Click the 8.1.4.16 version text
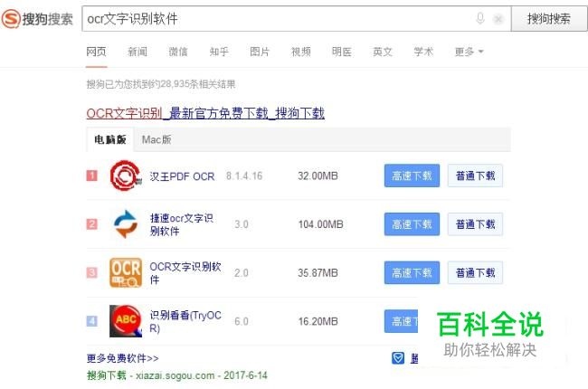 [244, 176]
